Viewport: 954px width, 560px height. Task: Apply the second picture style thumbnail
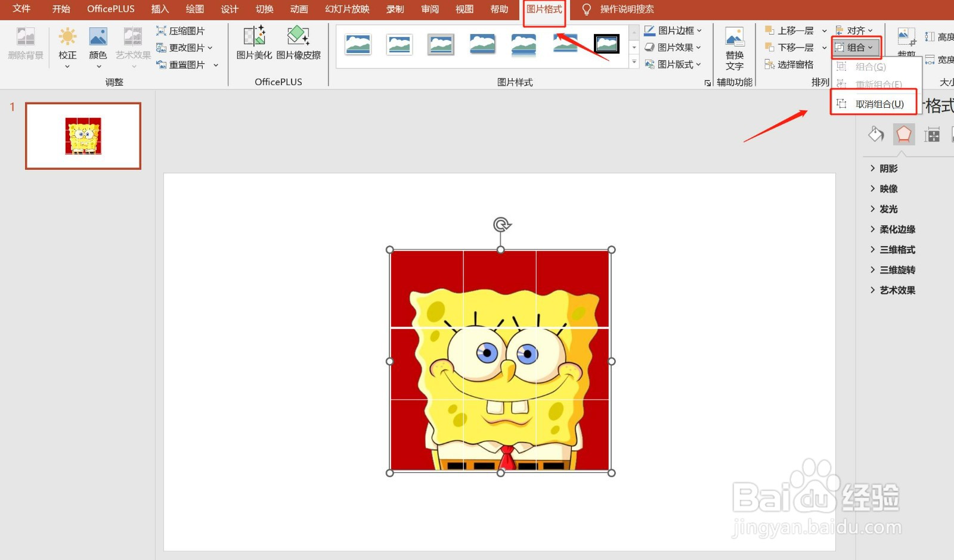coord(399,44)
